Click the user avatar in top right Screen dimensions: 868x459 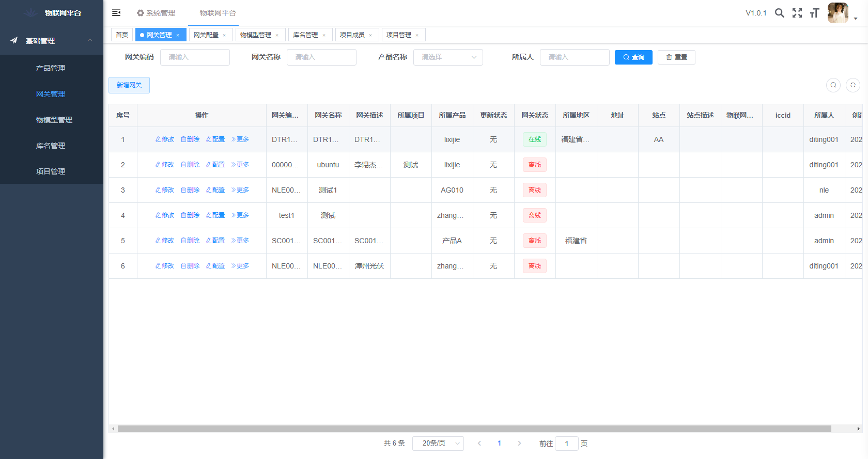(x=838, y=13)
